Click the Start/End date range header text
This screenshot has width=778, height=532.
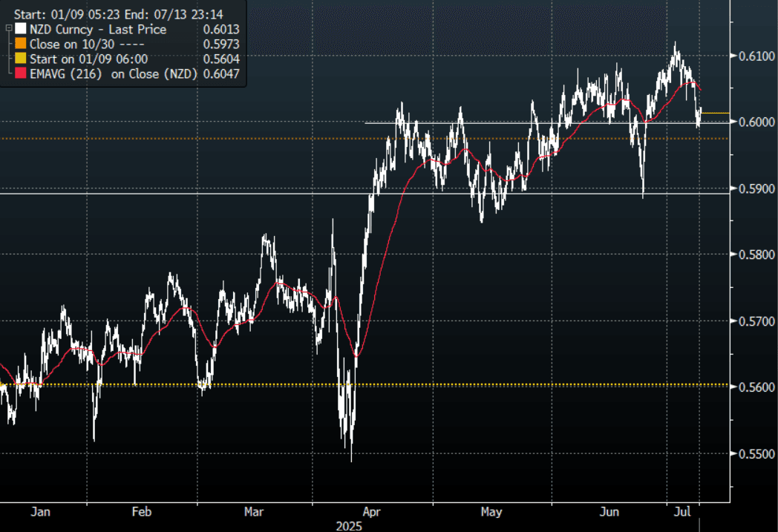tap(119, 14)
